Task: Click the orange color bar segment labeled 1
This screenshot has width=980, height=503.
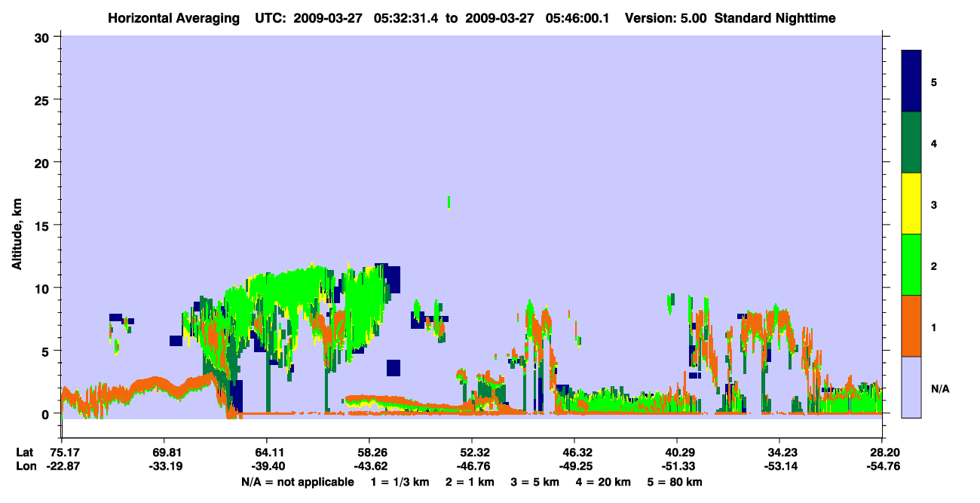Action: tap(911, 326)
